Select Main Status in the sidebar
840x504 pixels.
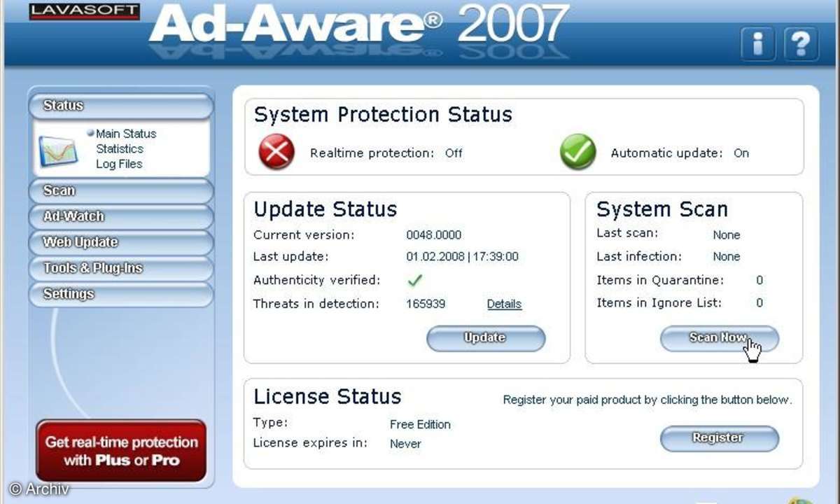point(126,133)
